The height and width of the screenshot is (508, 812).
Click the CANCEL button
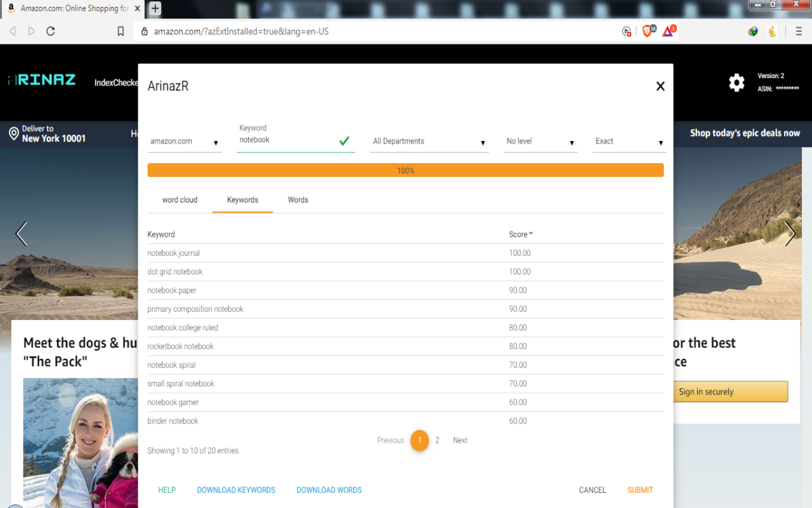point(593,490)
